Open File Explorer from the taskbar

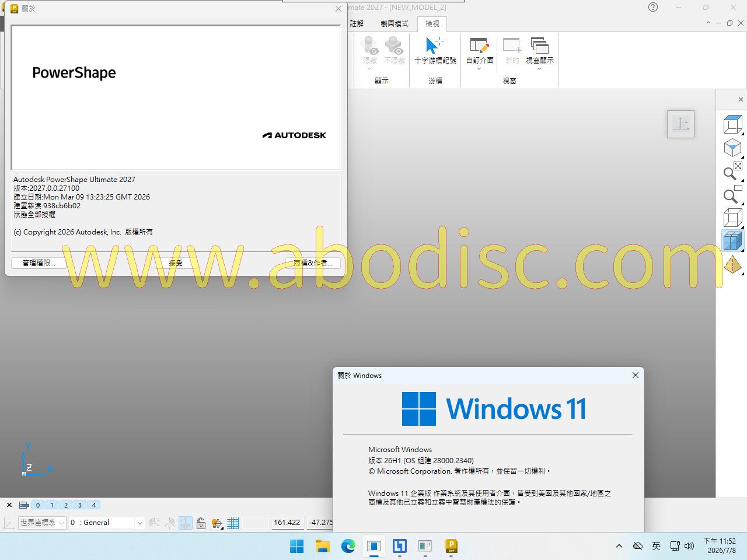323,546
